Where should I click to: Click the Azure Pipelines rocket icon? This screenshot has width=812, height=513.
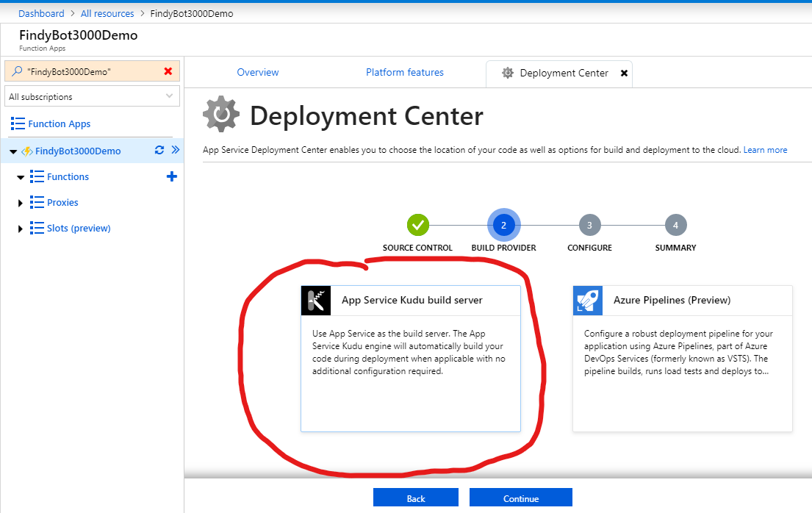point(588,301)
